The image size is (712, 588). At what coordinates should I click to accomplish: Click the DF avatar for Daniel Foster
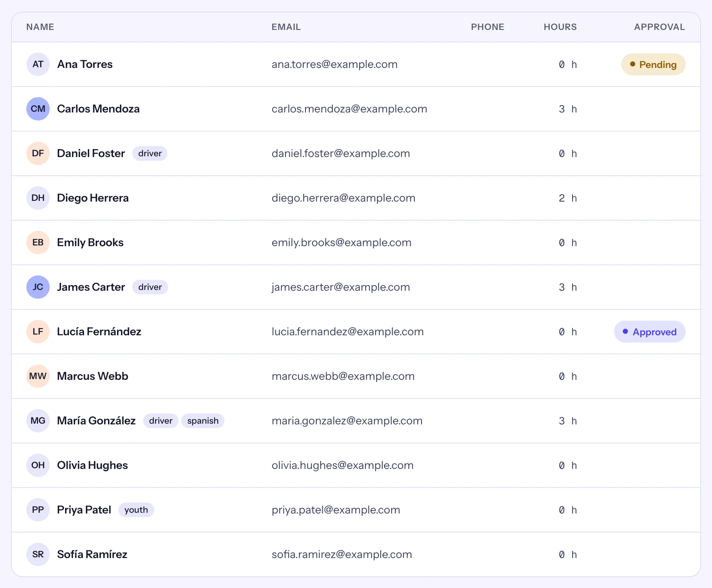pos(38,153)
